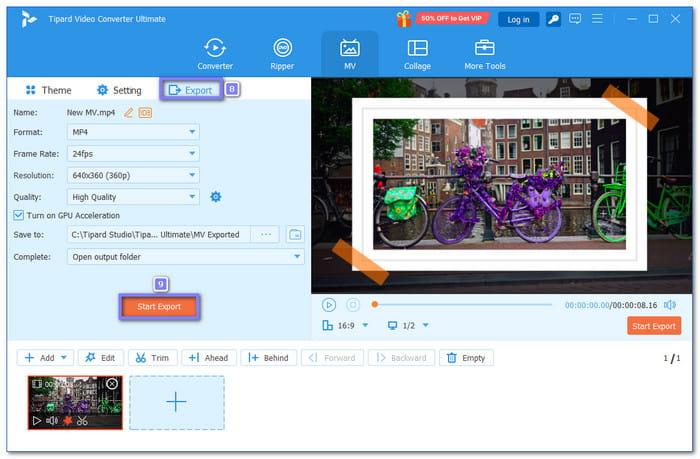This screenshot has height=459, width=700.
Task: Click the three-dot browse button for Save to
Action: [266, 234]
